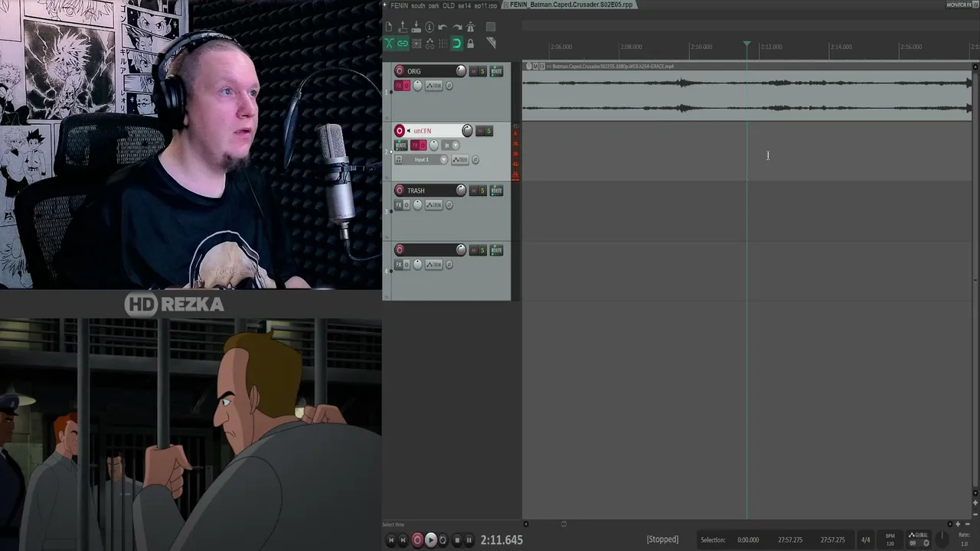Invert phase on ORIG track
The width and height of the screenshot is (980, 551).
pos(449,85)
